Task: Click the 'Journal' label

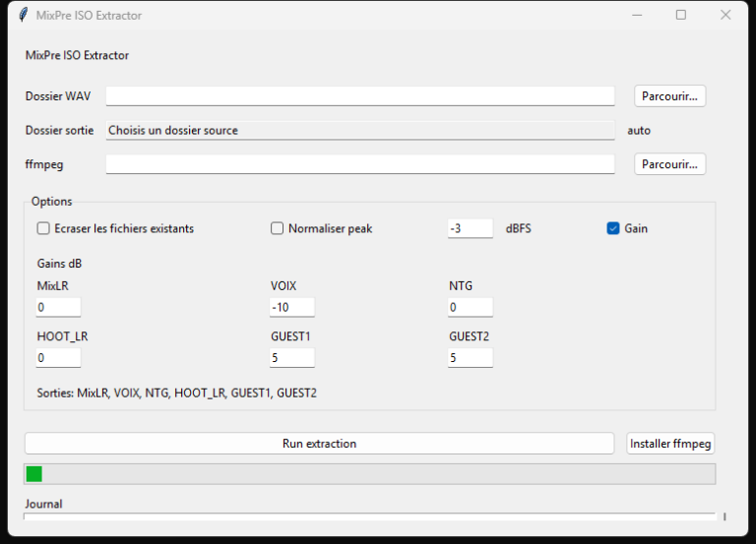Action: 43,504
